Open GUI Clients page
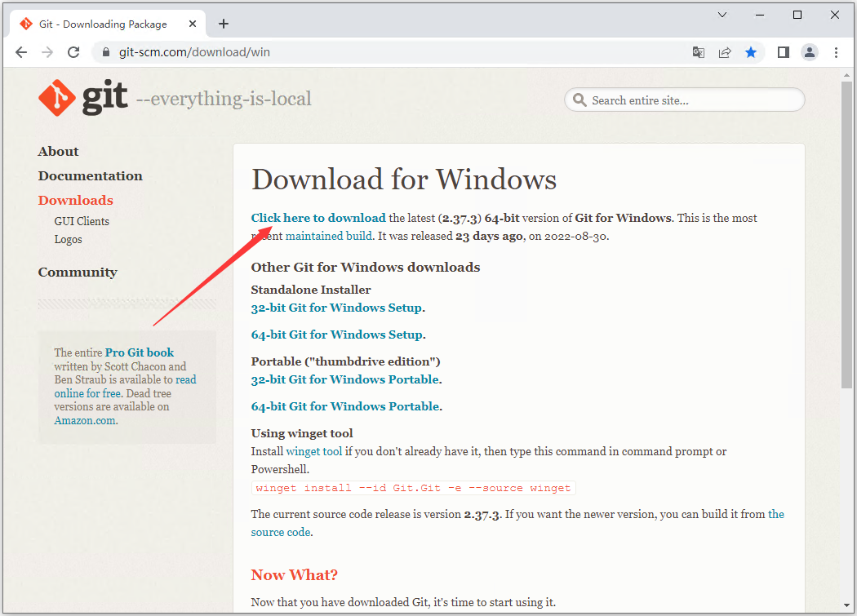857x616 pixels. pyautogui.click(x=82, y=221)
